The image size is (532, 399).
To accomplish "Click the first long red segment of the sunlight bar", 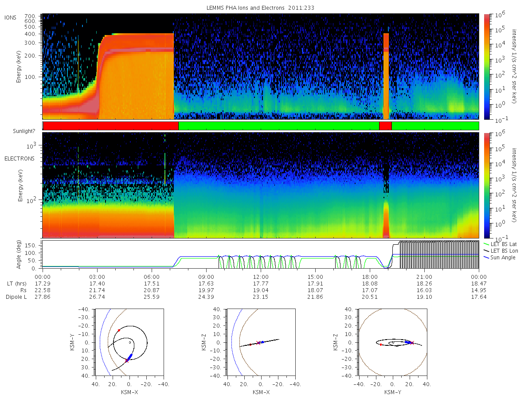I will point(111,126).
